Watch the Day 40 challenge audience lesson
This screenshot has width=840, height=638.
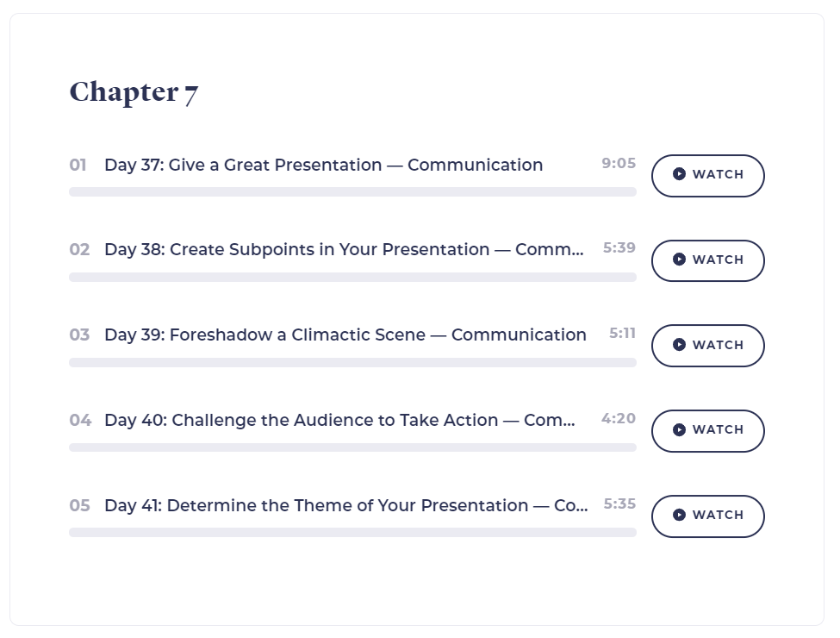tap(707, 431)
